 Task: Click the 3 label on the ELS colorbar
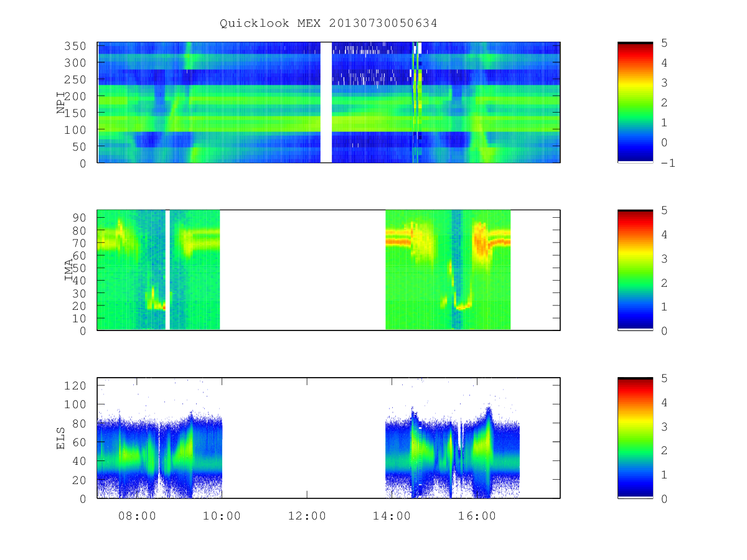[665, 426]
